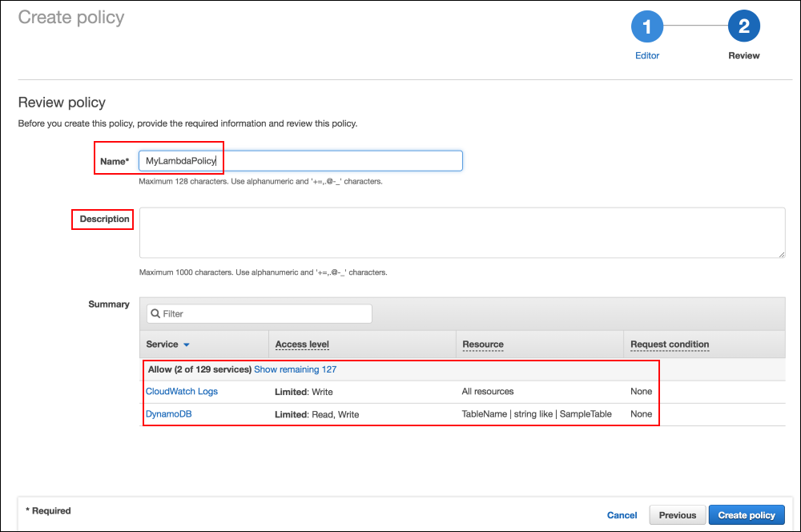Viewport: 801px width, 532px height.
Task: Click the Description text area
Action: point(465,232)
